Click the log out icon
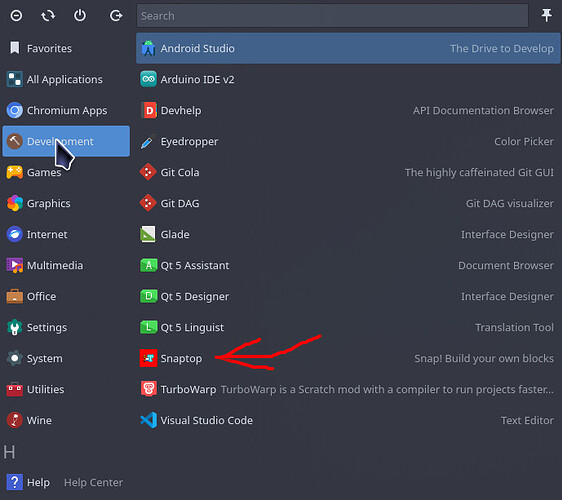Screen dimensions: 562x500 tap(116, 15)
